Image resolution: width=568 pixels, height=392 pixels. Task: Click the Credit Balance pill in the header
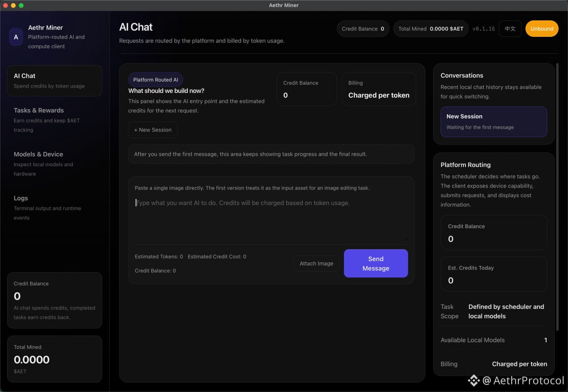pos(363,29)
